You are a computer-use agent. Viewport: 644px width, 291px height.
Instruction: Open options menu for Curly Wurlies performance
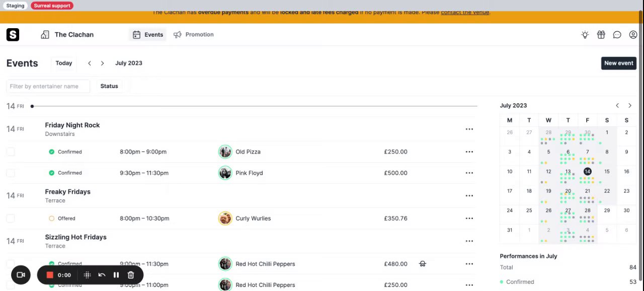(469, 218)
